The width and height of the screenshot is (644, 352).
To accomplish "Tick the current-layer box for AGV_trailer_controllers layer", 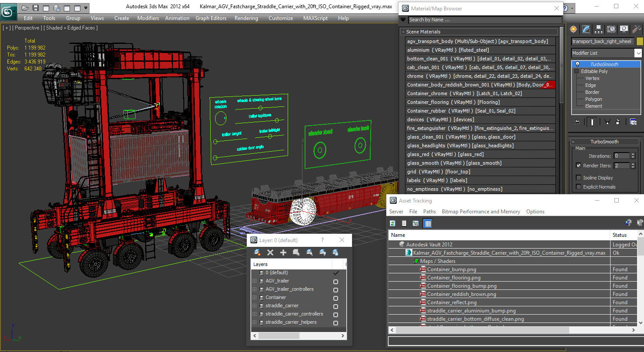I will (x=335, y=290).
